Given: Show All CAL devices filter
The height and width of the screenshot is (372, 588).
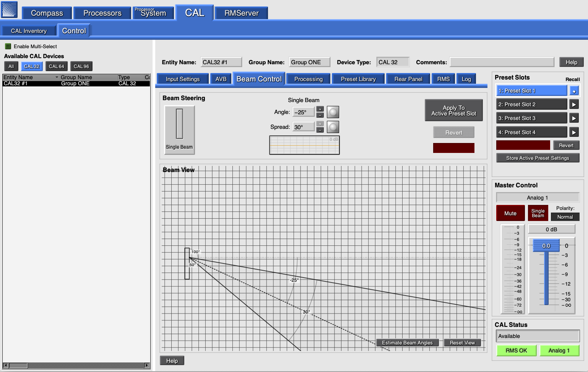Looking at the screenshot, I should click(x=11, y=67).
